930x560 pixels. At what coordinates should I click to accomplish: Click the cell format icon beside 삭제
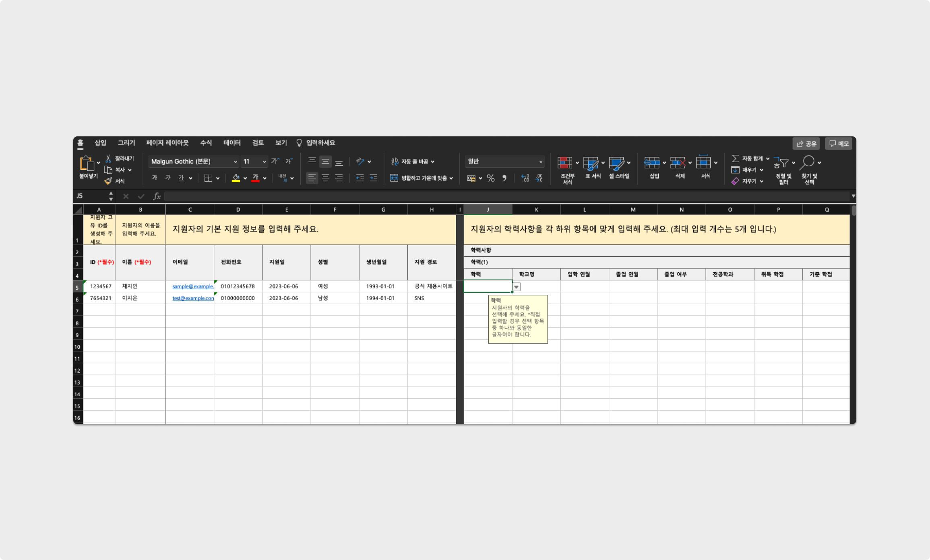703,162
